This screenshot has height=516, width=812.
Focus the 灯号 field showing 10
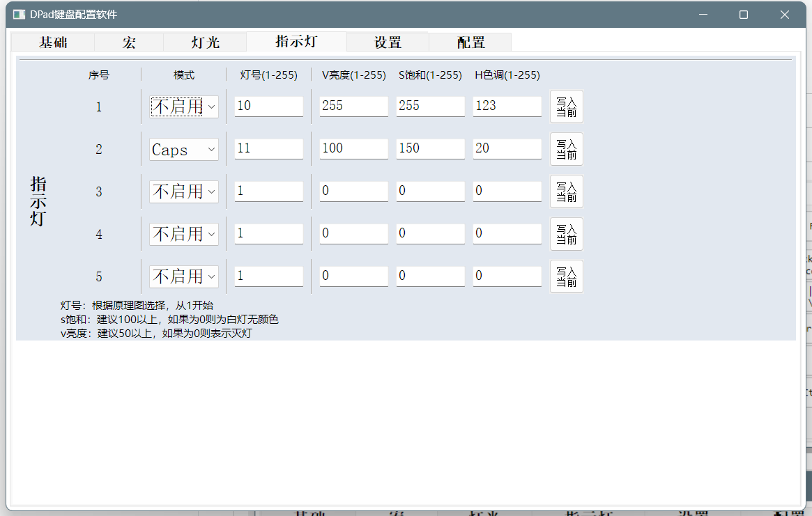[x=269, y=106]
